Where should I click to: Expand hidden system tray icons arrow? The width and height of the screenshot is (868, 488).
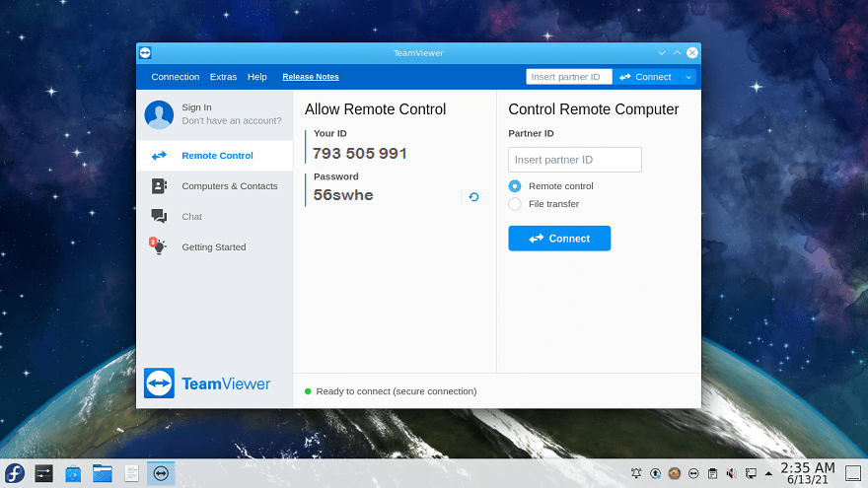(x=768, y=473)
